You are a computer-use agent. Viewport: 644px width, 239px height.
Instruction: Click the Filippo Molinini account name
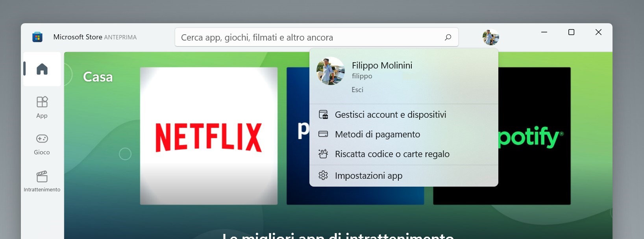coord(382,65)
